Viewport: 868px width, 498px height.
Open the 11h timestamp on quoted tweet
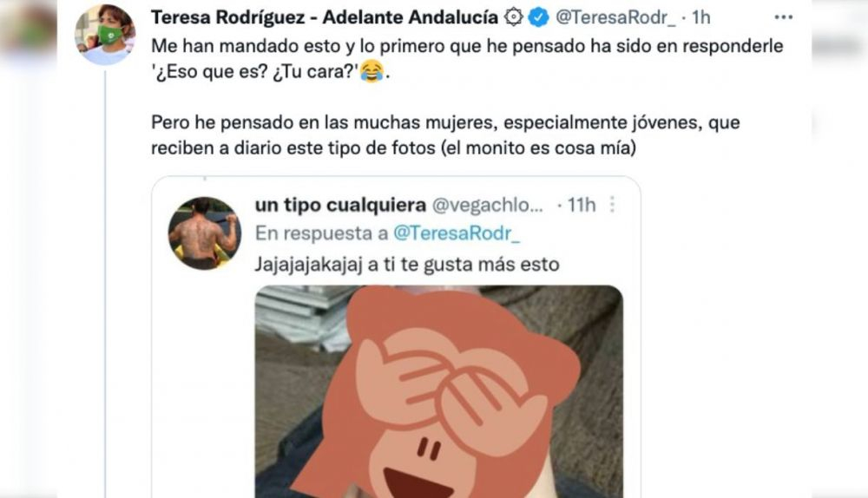click(582, 206)
